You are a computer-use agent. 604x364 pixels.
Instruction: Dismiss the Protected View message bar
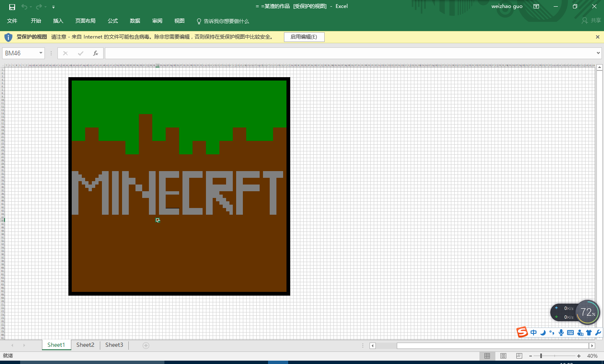pyautogui.click(x=598, y=37)
